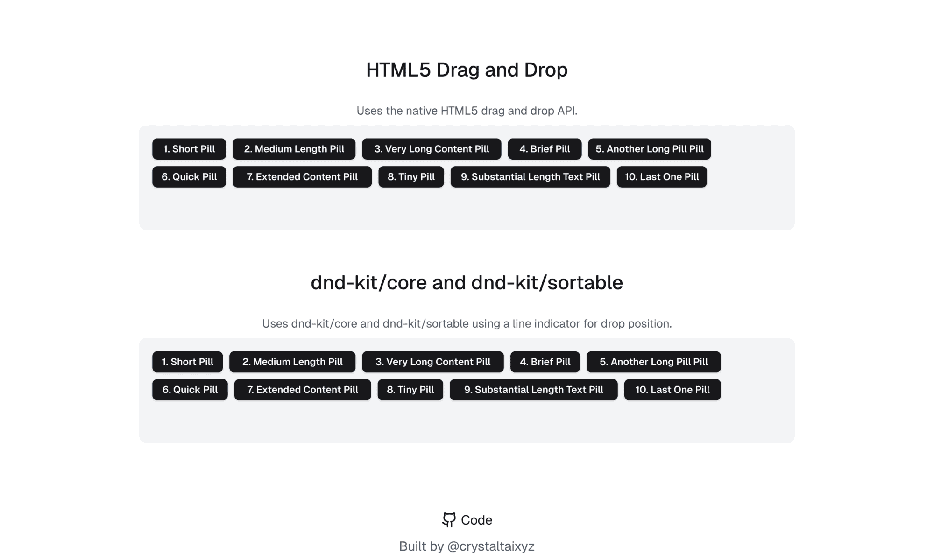The width and height of the screenshot is (934, 560).
Task: Pick '3. Very Long Content Pill' in dnd-kit section
Action: tap(433, 362)
